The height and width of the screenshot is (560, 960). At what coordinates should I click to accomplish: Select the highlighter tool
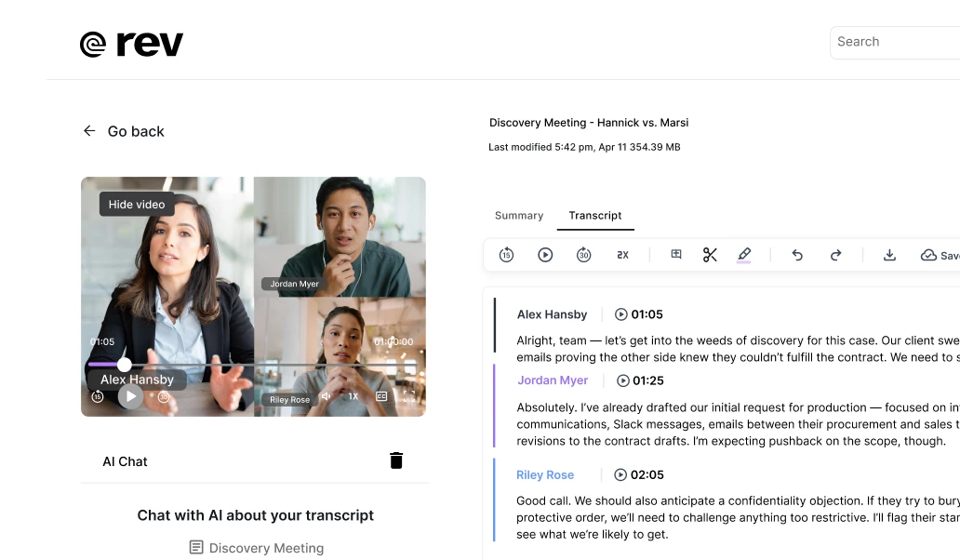point(744,255)
